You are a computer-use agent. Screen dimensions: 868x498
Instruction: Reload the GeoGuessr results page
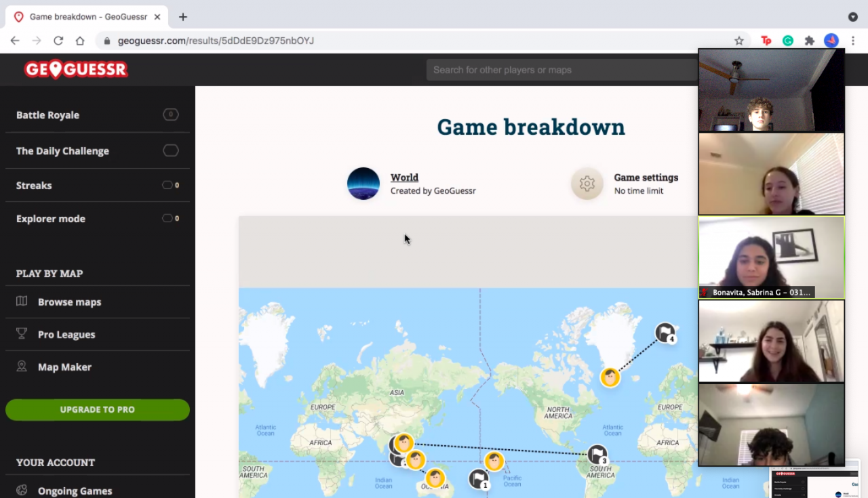pyautogui.click(x=58, y=41)
